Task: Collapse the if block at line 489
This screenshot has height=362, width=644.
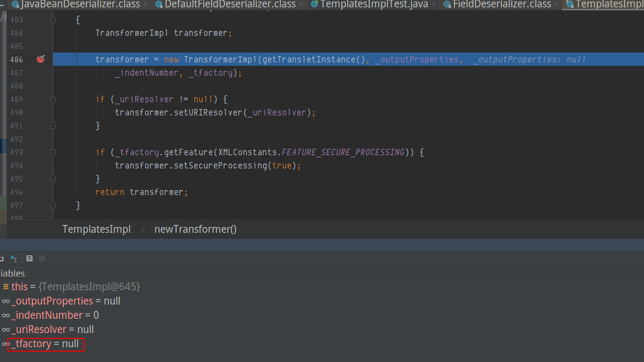Action: pos(53,99)
